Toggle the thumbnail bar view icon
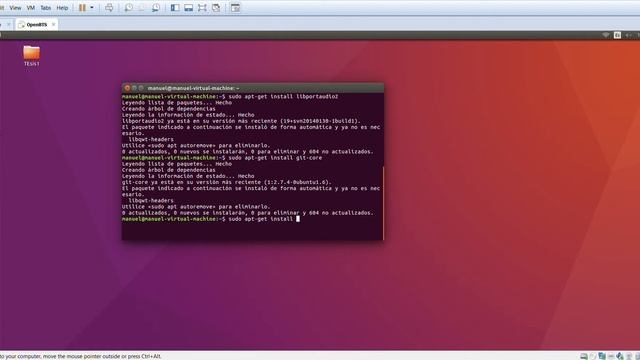The width and height of the screenshot is (640, 360). click(189, 8)
